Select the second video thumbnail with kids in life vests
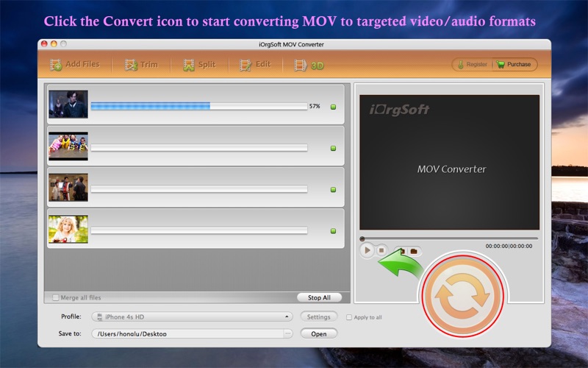The width and height of the screenshot is (588, 368). click(68, 146)
